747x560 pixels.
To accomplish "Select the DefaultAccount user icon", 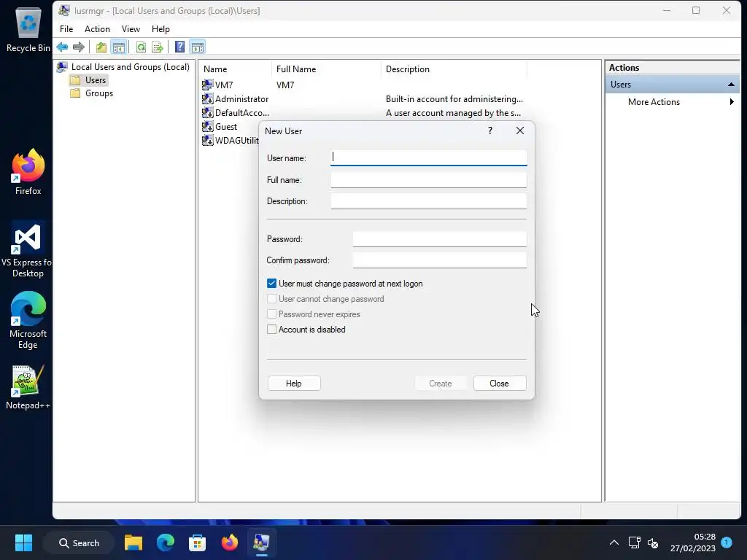I will click(208, 112).
